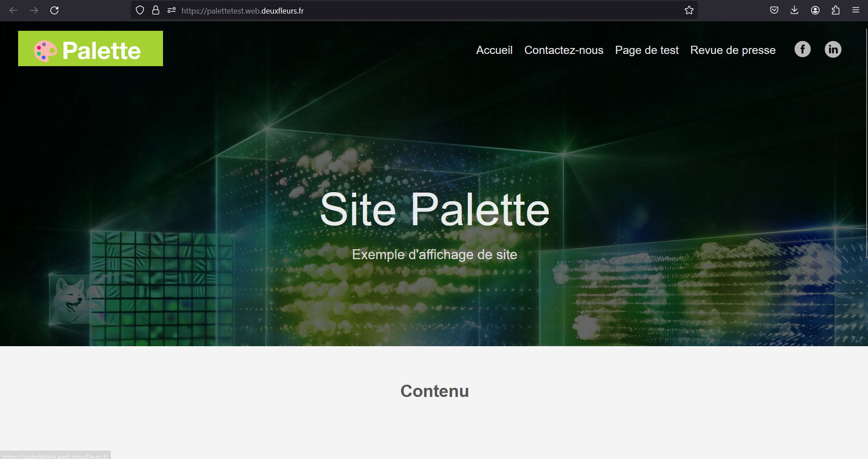Open site permissions settings icon in address bar
The width and height of the screenshot is (868, 459).
(171, 10)
